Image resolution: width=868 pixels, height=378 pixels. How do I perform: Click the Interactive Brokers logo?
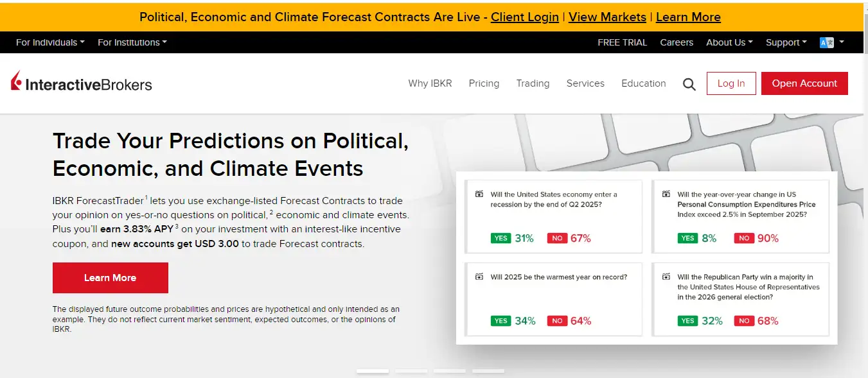82,83
